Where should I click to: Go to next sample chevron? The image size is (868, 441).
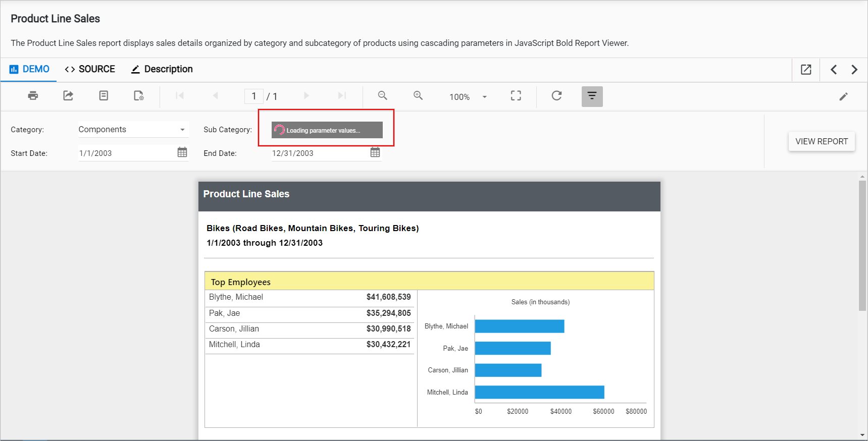(x=854, y=70)
